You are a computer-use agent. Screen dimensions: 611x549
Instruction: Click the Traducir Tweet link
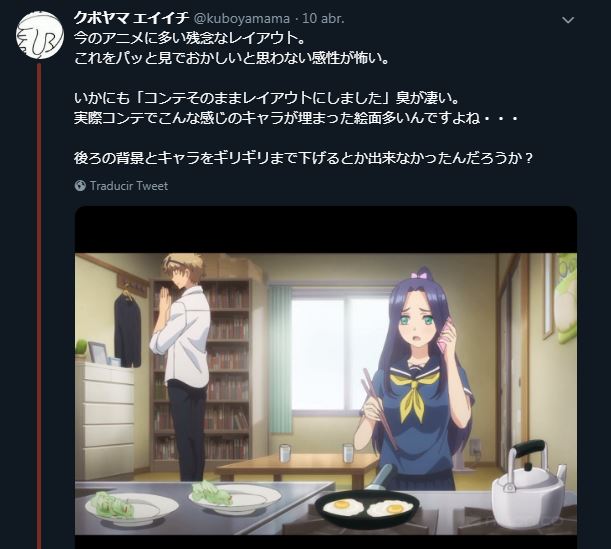pos(129,186)
